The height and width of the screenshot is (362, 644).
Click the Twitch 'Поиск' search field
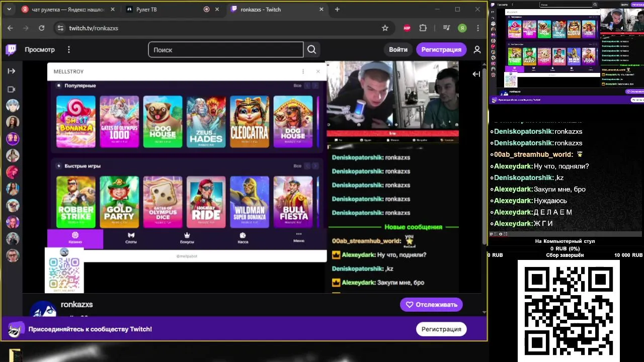(x=226, y=49)
